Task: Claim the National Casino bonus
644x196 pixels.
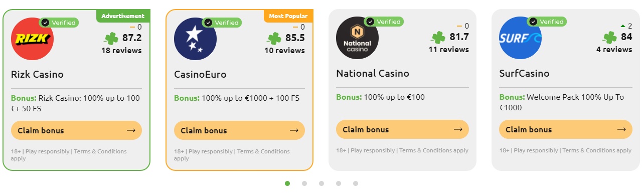Action: [402, 129]
